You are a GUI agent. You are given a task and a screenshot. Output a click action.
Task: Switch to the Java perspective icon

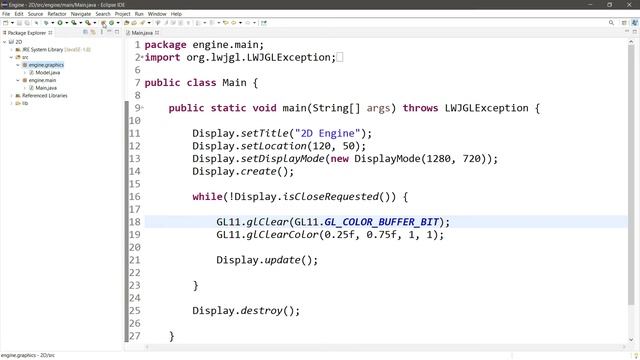coord(635,23)
